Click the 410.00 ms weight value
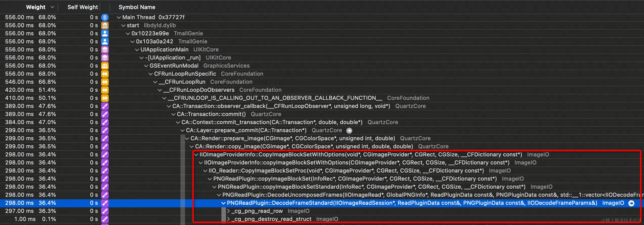 pyautogui.click(x=19, y=98)
